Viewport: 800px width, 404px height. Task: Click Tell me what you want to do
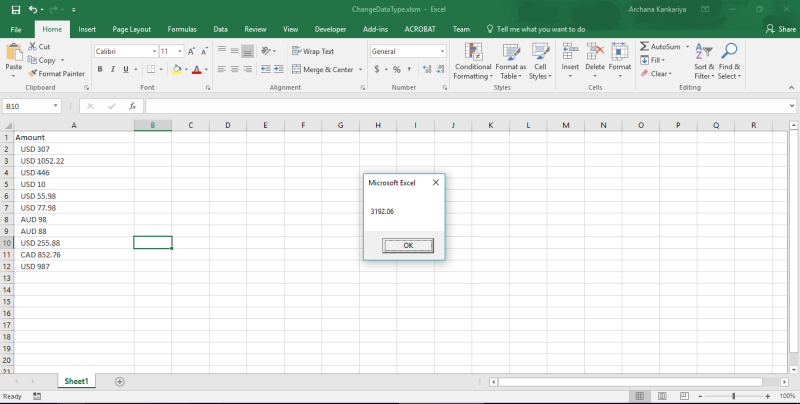(536, 30)
